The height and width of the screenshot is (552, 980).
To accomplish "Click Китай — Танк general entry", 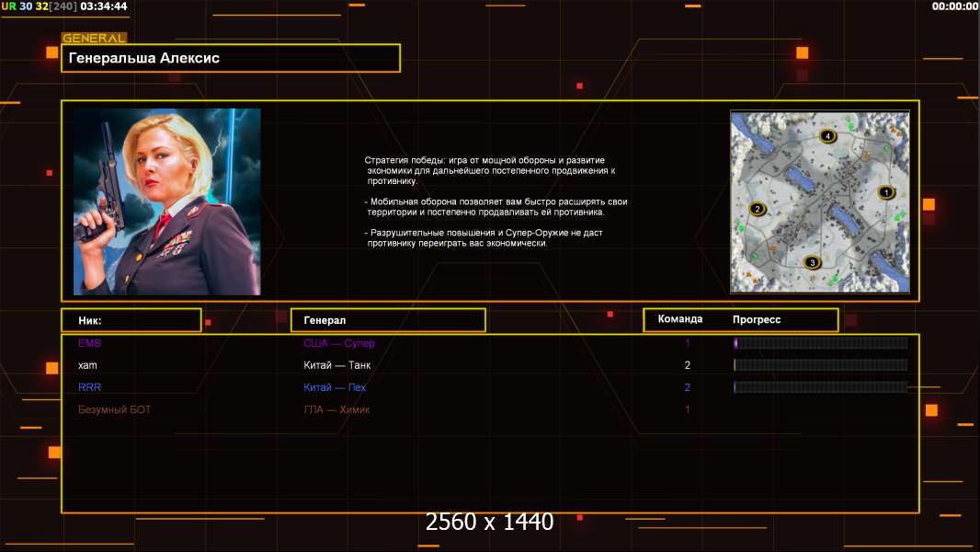I will (336, 365).
